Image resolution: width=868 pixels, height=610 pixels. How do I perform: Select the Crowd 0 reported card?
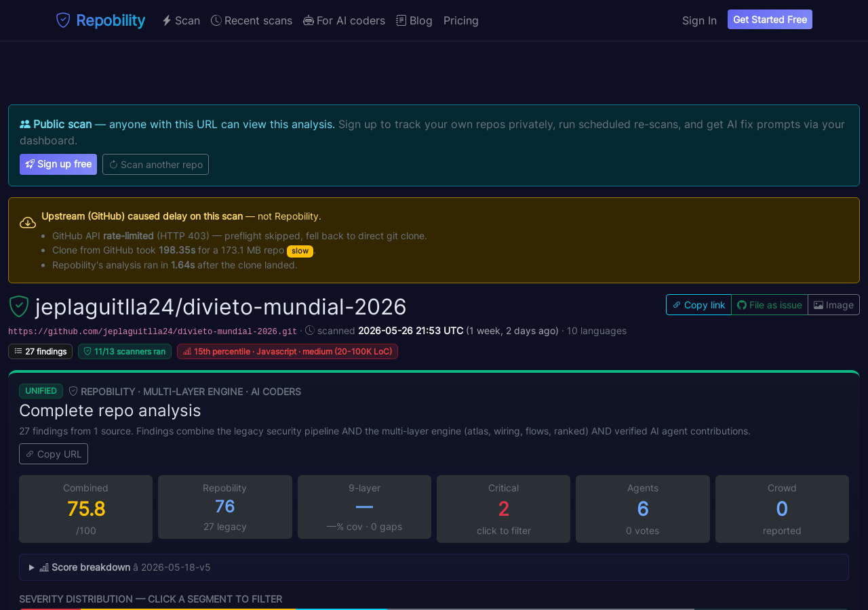click(782, 509)
